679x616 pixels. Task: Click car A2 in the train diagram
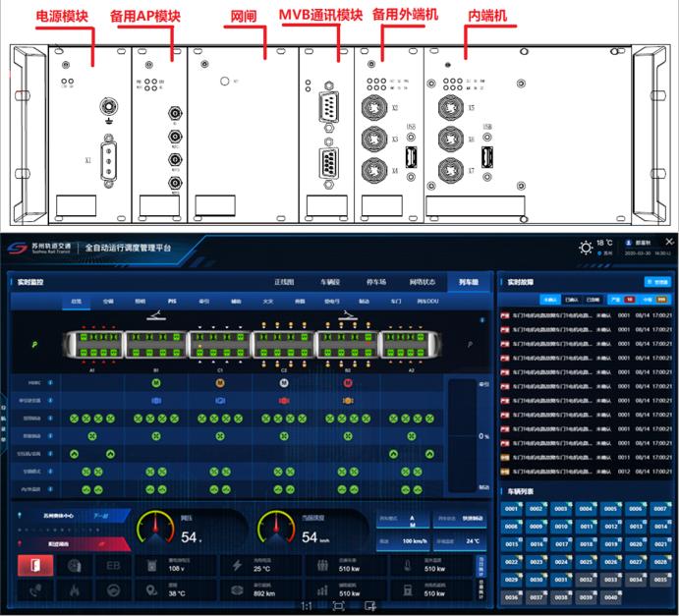point(411,345)
